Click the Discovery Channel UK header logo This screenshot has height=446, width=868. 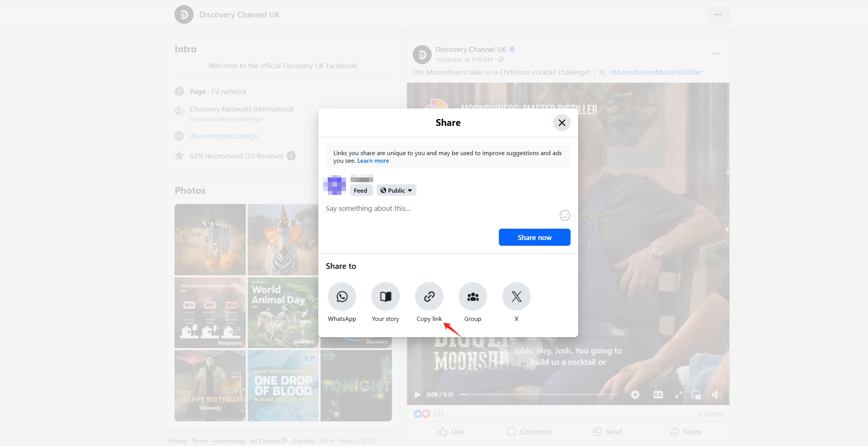click(184, 14)
